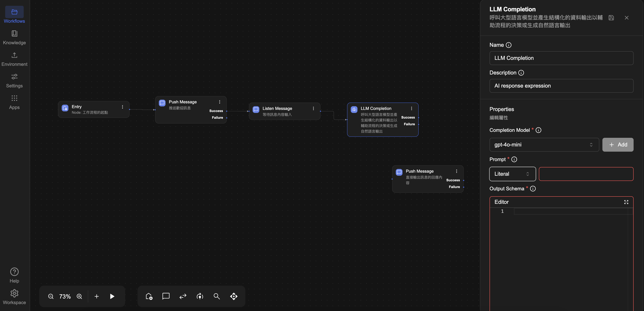This screenshot has height=311, width=644.
Task: Click the zoom in magnifier icon
Action: 79,296
